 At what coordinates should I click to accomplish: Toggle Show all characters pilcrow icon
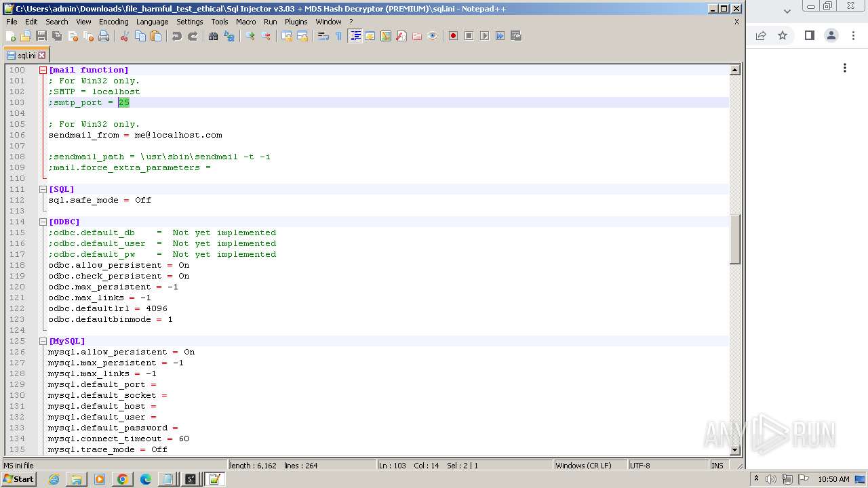(x=339, y=36)
